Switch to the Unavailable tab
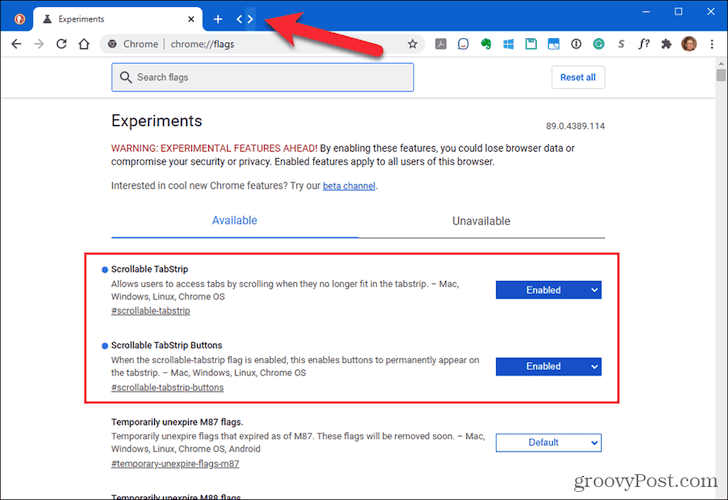728x500 pixels. coord(481,221)
